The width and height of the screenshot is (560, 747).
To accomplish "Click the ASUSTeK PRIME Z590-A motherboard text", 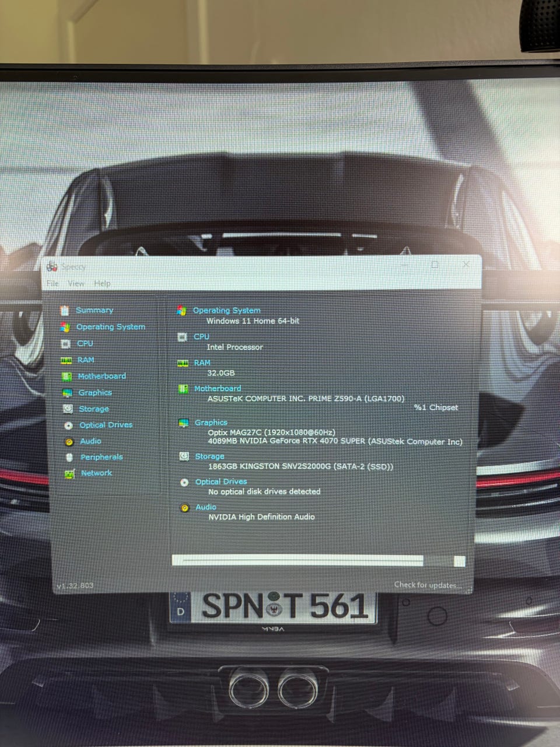I will pos(306,399).
